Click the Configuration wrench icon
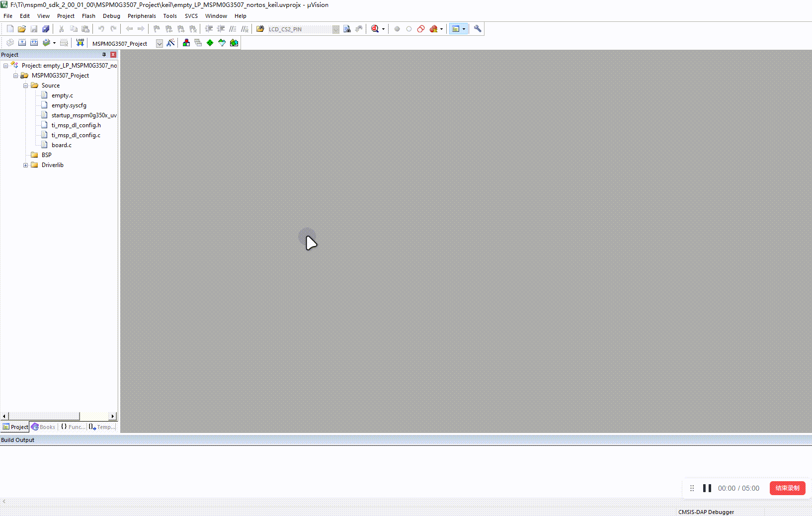The height and width of the screenshot is (516, 812). (x=478, y=29)
